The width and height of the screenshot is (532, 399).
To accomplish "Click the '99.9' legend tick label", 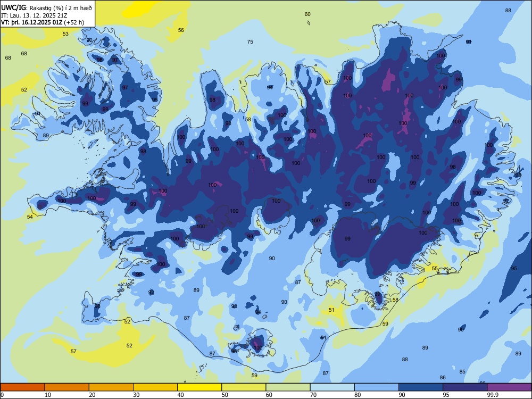I will [493, 395].
